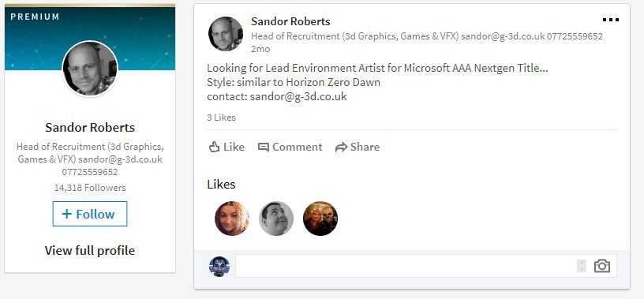Click the Share arrow icon
This screenshot has width=644, height=299.
point(341,147)
